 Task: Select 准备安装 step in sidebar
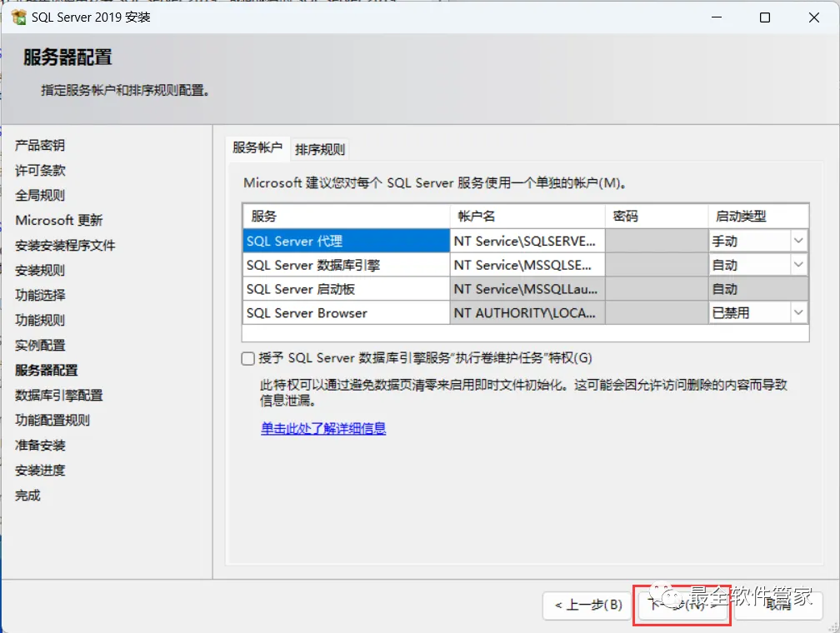pos(40,445)
